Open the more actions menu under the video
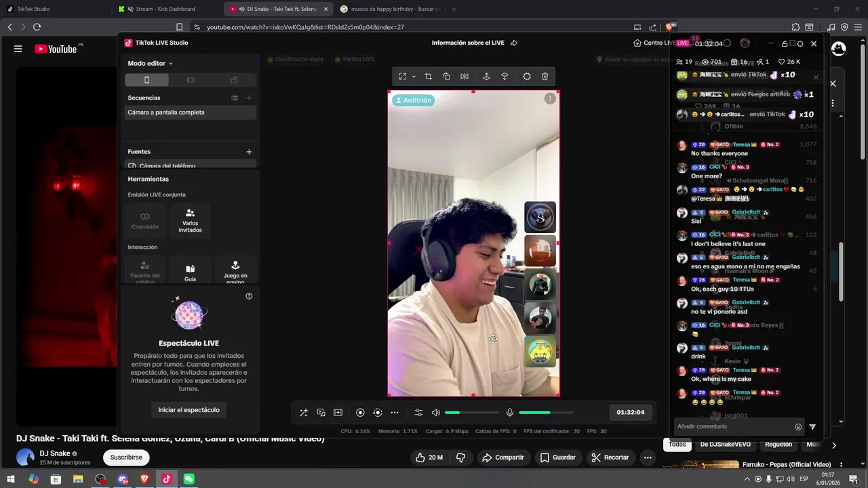Image resolution: width=868 pixels, height=488 pixels. 648,457
